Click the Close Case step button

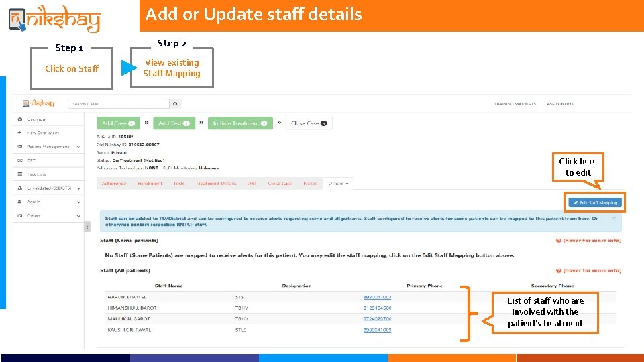(x=309, y=123)
